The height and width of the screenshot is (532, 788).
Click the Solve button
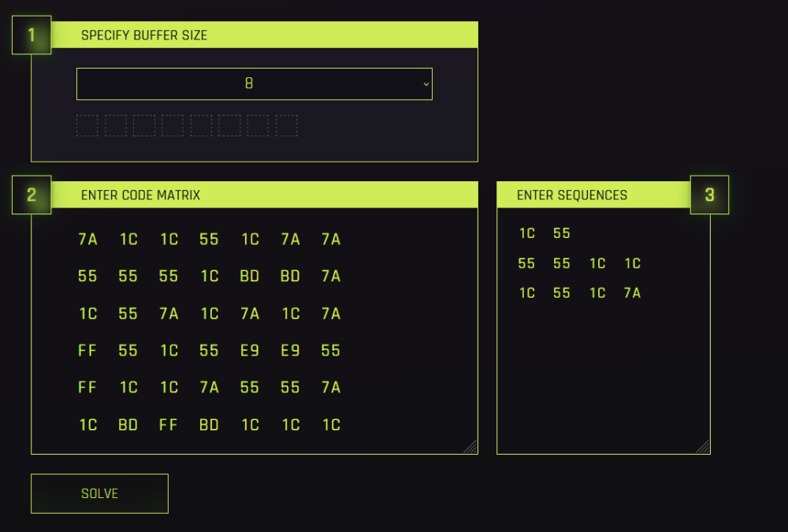99,493
